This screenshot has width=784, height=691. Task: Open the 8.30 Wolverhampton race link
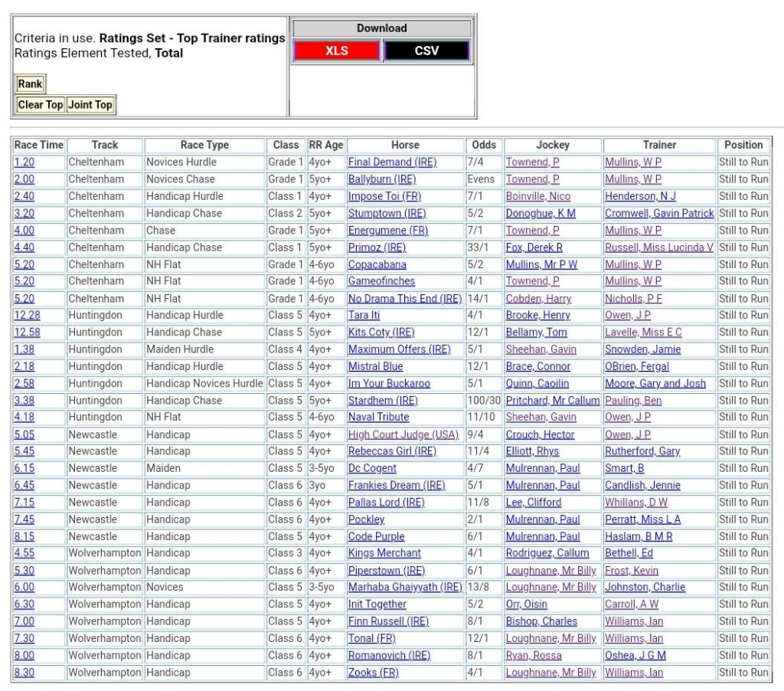click(x=24, y=673)
